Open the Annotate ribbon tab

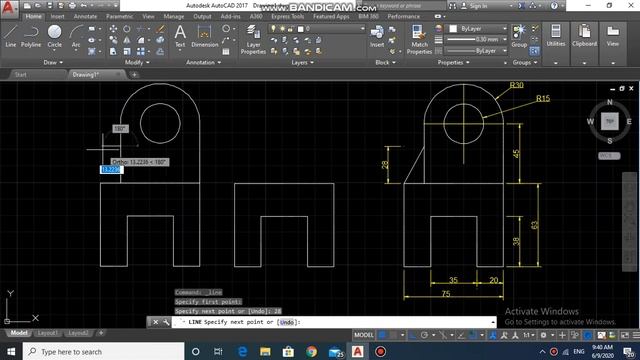coord(85,16)
